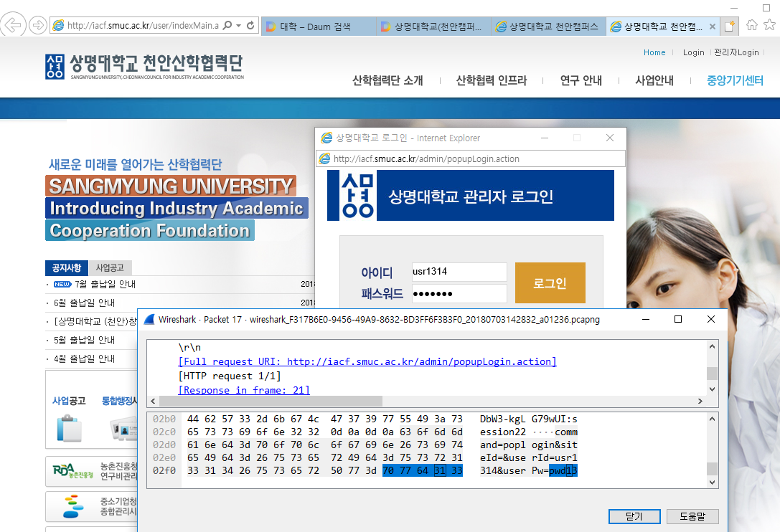This screenshot has width=780, height=532.
Task: Click the 통합행정 label next to 사업공고
Action: [119, 401]
